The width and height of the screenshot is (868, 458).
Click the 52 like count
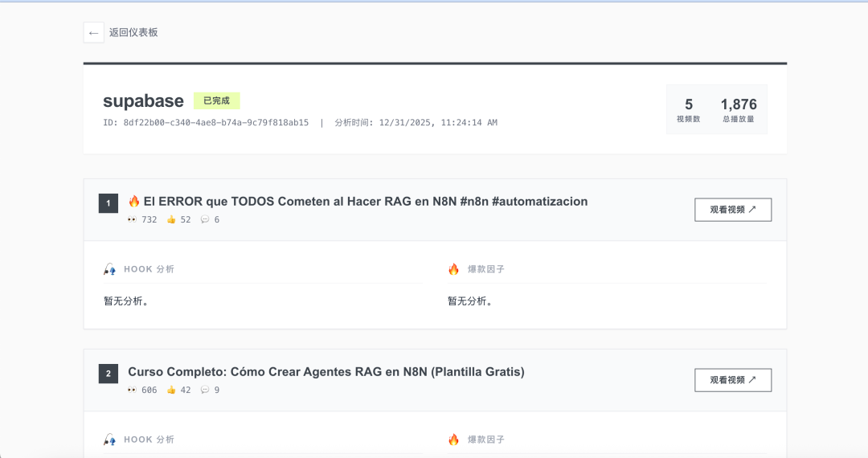pyautogui.click(x=186, y=219)
